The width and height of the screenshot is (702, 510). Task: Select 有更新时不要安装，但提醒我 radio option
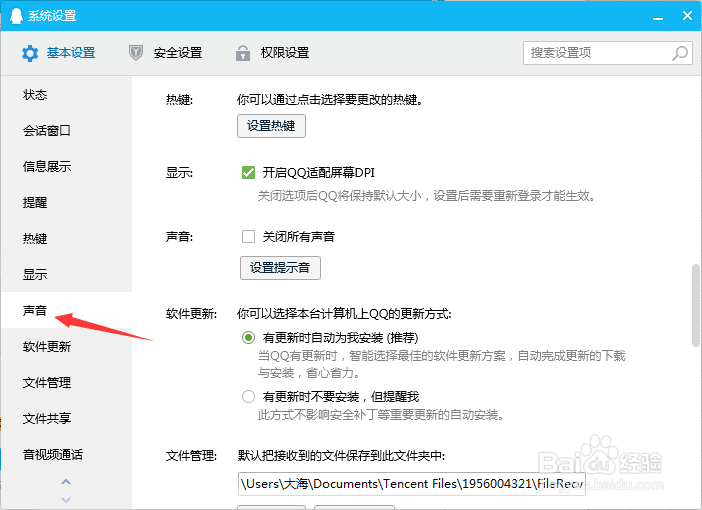(x=248, y=396)
